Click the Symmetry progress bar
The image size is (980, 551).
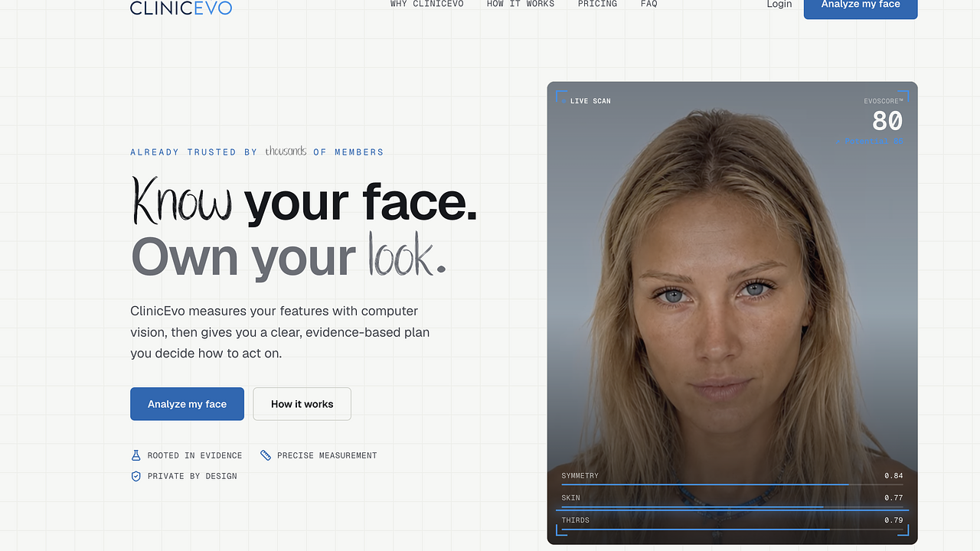tap(732, 484)
